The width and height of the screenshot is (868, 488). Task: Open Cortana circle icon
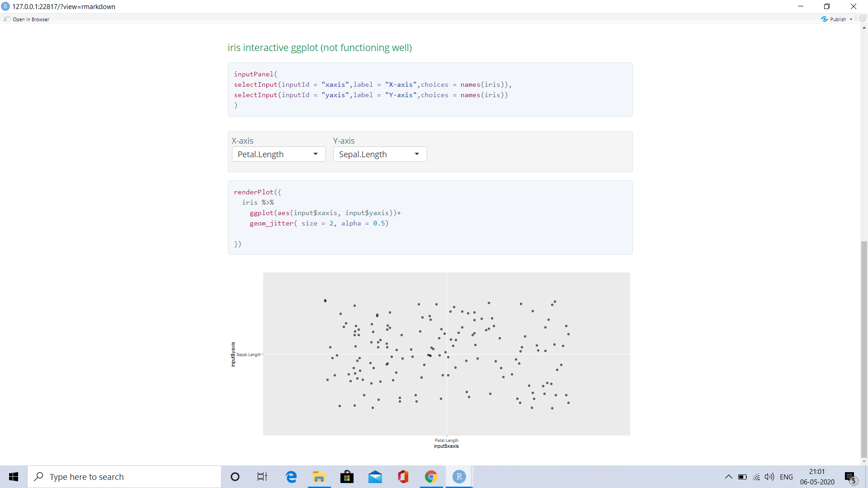235,477
